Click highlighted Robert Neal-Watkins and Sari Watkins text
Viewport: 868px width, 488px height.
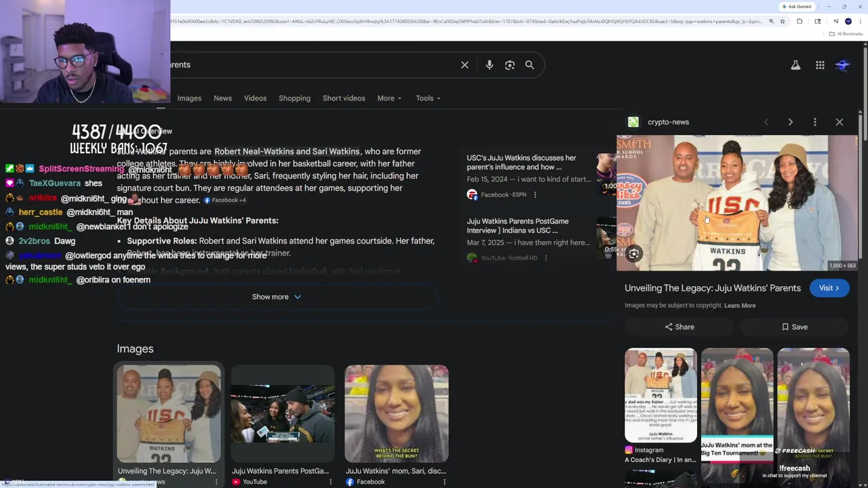click(x=287, y=151)
